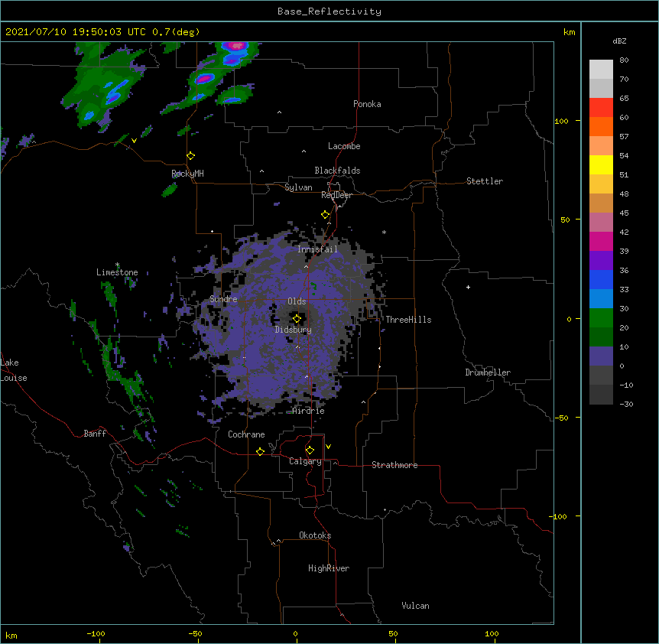The width and height of the screenshot is (659, 644).
Task: Click the -30 value at bottom of legend
Action: [x=626, y=404]
